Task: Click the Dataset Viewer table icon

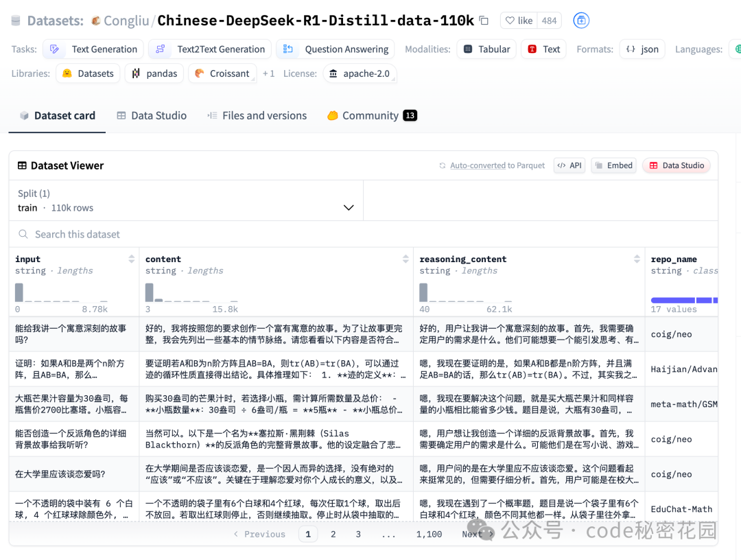Action: click(22, 165)
